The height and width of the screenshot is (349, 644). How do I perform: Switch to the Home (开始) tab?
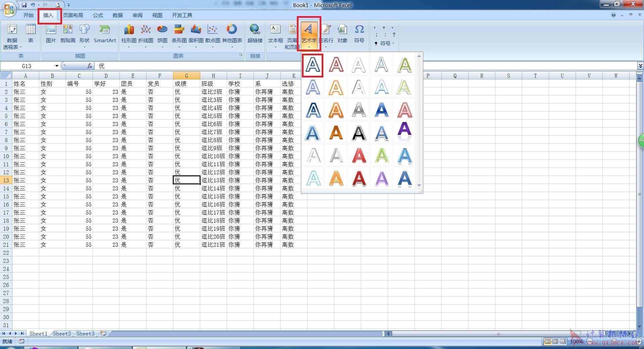tap(28, 15)
